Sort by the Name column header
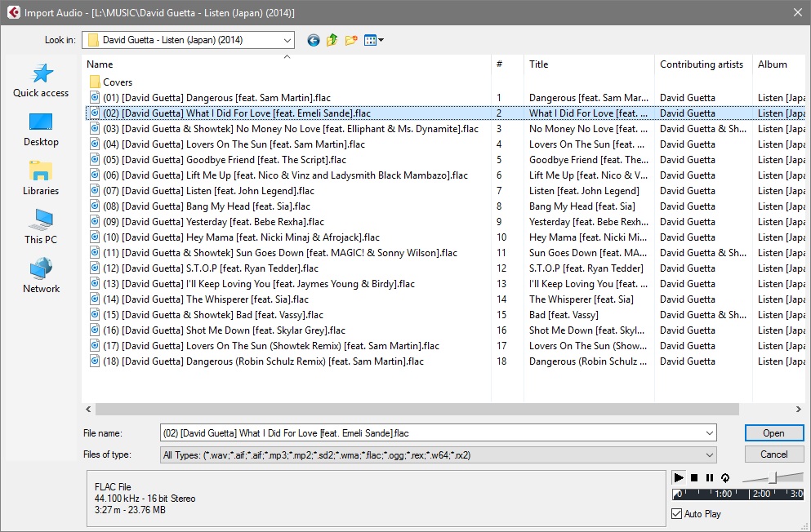Screen dimensions: 811x532 click(x=286, y=64)
